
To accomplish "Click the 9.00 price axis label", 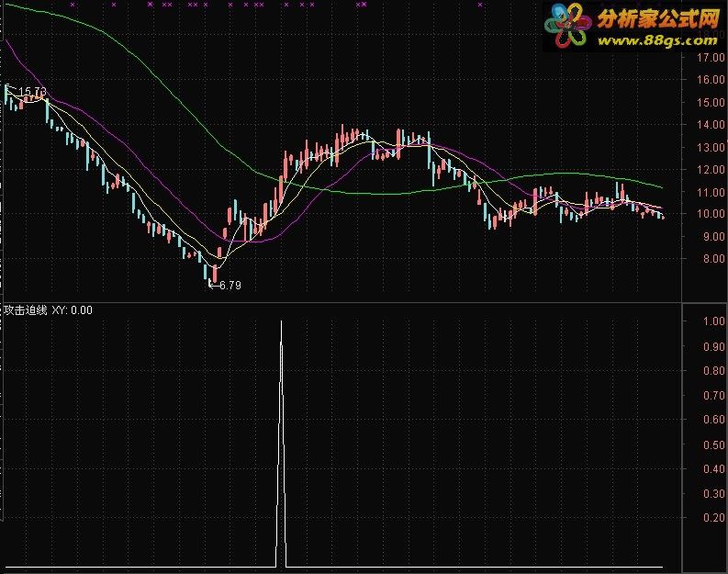I will [713, 236].
